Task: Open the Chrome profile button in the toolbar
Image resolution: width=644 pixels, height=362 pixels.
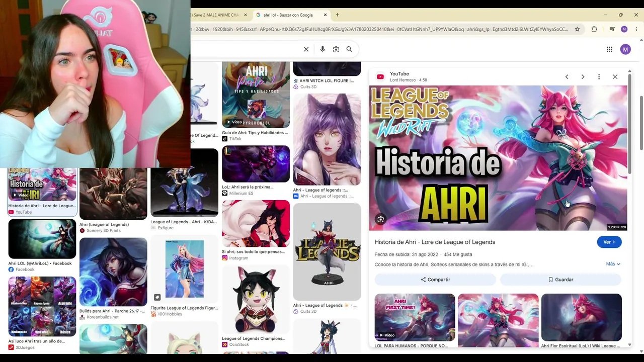Action: (x=624, y=29)
